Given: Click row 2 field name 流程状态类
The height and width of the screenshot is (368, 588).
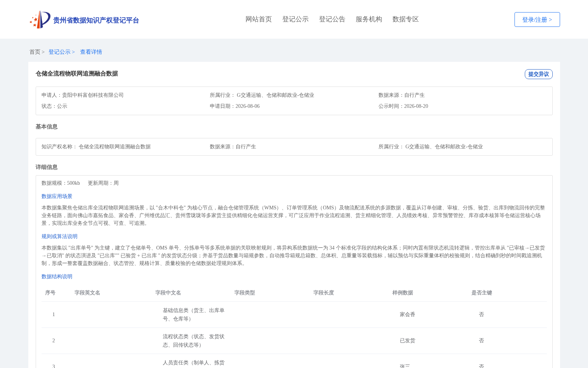Looking at the screenshot, I should pyautogui.click(x=194, y=340).
